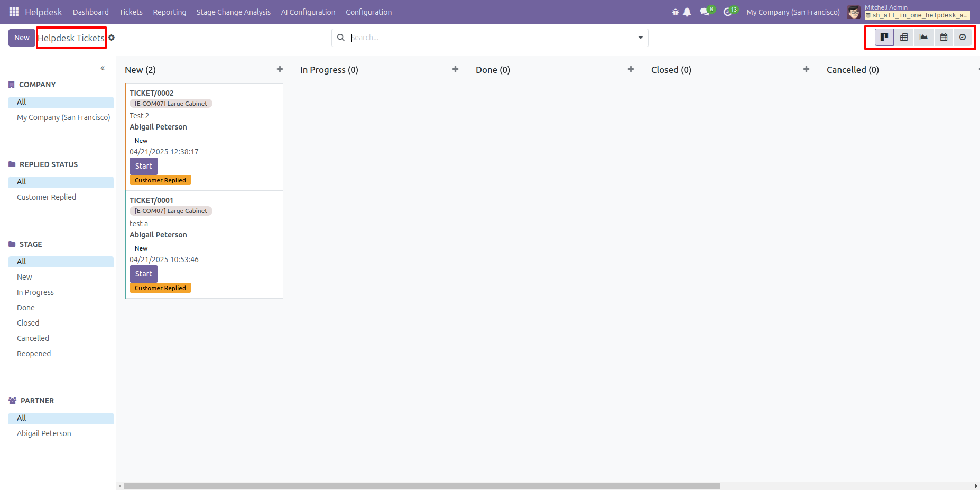Switch to Calendar view
This screenshot has width=980, height=490.
pyautogui.click(x=944, y=37)
